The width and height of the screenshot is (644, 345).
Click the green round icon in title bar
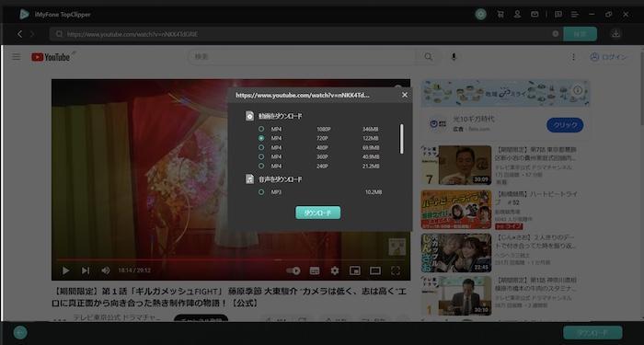point(481,15)
